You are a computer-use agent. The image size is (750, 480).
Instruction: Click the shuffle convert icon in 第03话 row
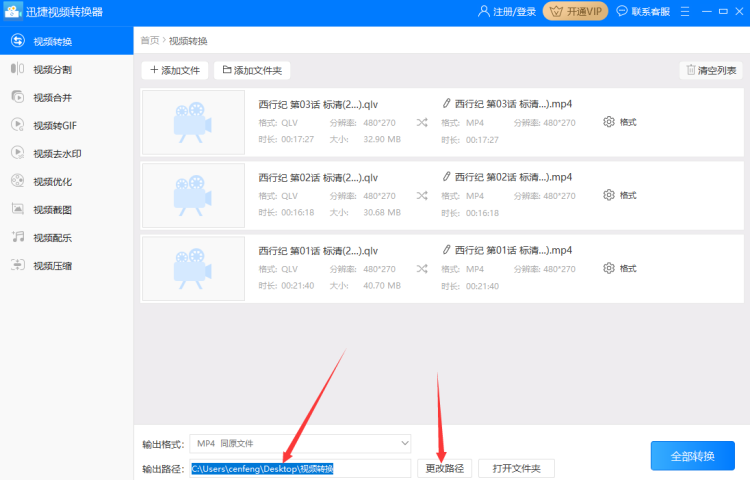(422, 123)
